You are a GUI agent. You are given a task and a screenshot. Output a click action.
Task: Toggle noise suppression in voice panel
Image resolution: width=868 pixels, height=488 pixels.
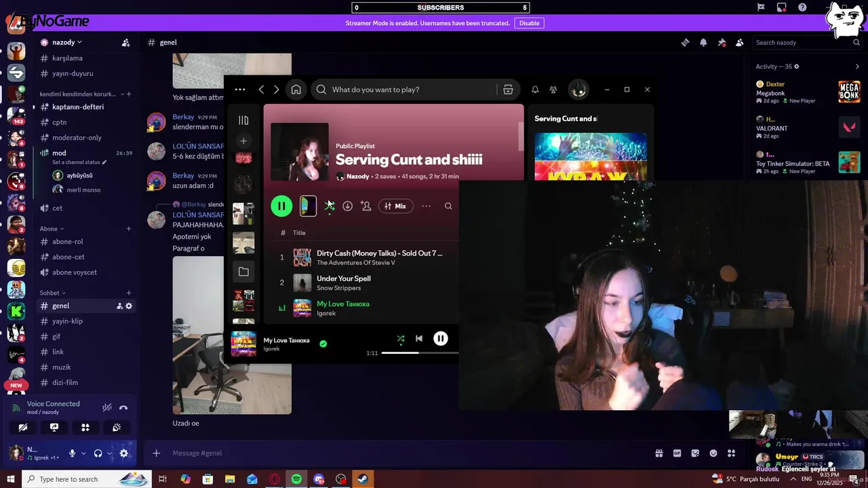[107, 407]
